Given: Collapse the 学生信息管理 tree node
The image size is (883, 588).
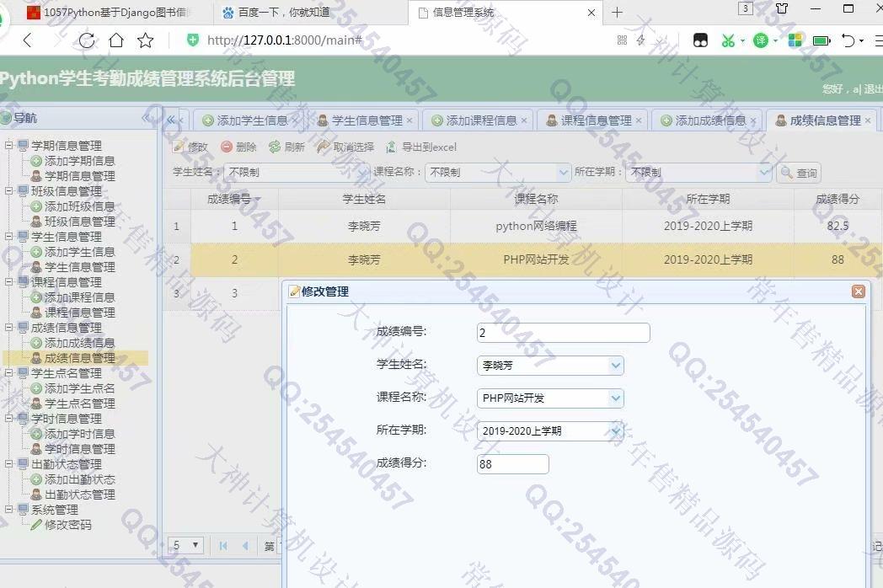Looking at the screenshot, I should [x=9, y=237].
